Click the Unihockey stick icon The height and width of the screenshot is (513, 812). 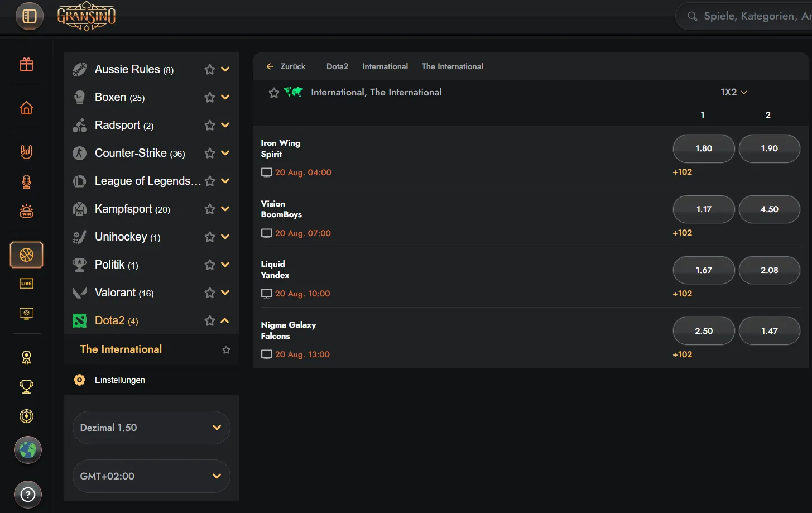80,237
